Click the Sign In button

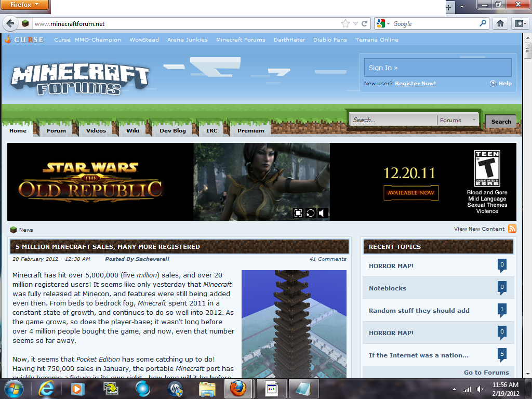[437, 68]
